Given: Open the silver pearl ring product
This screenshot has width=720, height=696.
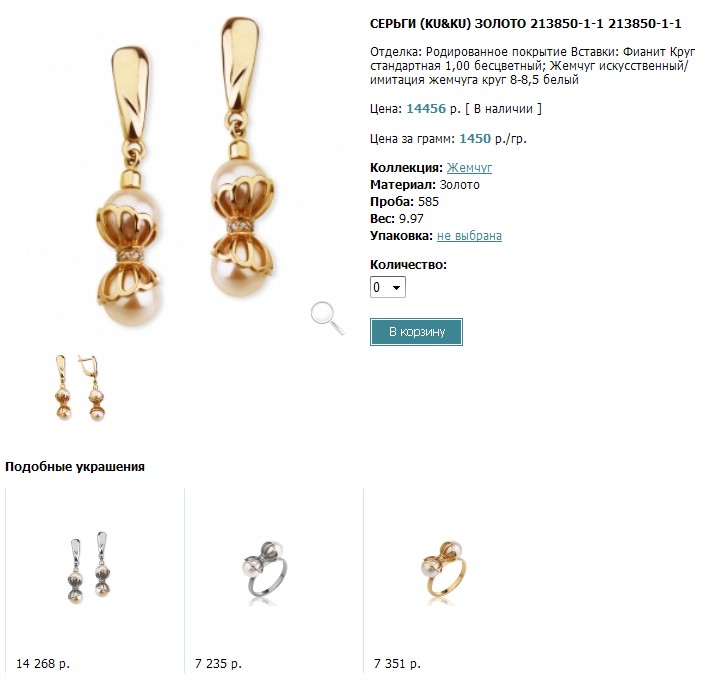Looking at the screenshot, I should click(268, 567).
